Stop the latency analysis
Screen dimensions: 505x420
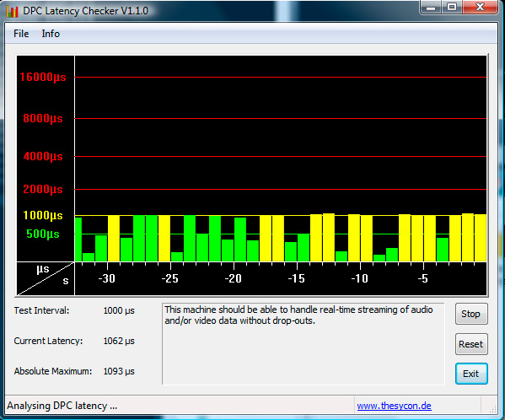(471, 314)
